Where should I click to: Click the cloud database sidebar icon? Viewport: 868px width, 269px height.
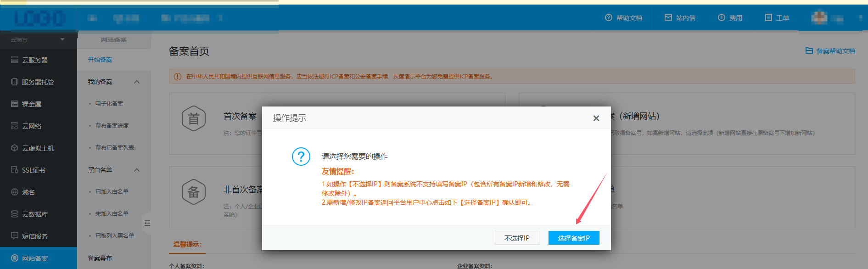click(x=15, y=214)
